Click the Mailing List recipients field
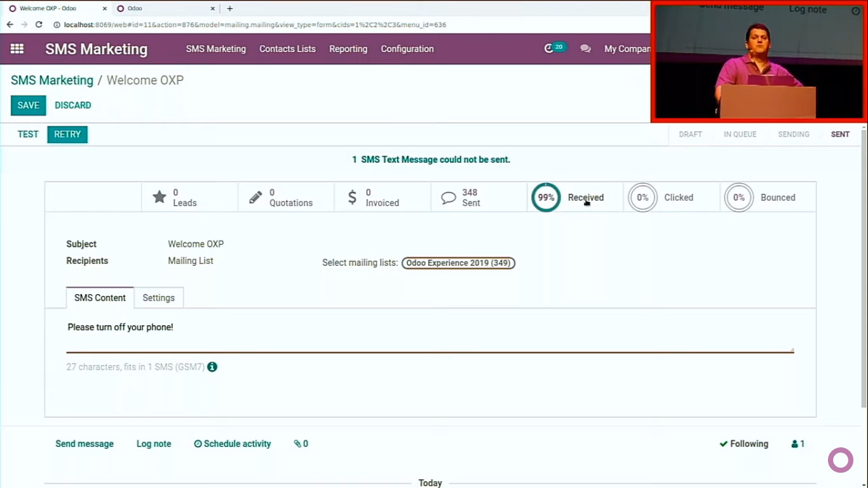The width and height of the screenshot is (868, 488). coord(191,261)
